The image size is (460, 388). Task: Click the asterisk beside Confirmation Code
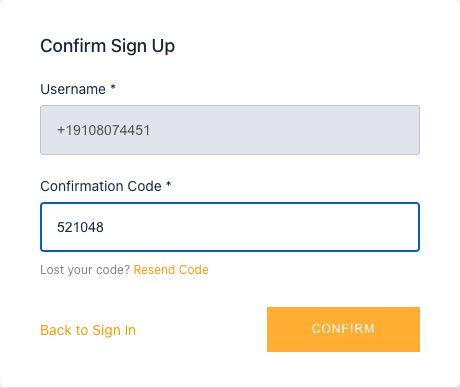click(x=169, y=184)
